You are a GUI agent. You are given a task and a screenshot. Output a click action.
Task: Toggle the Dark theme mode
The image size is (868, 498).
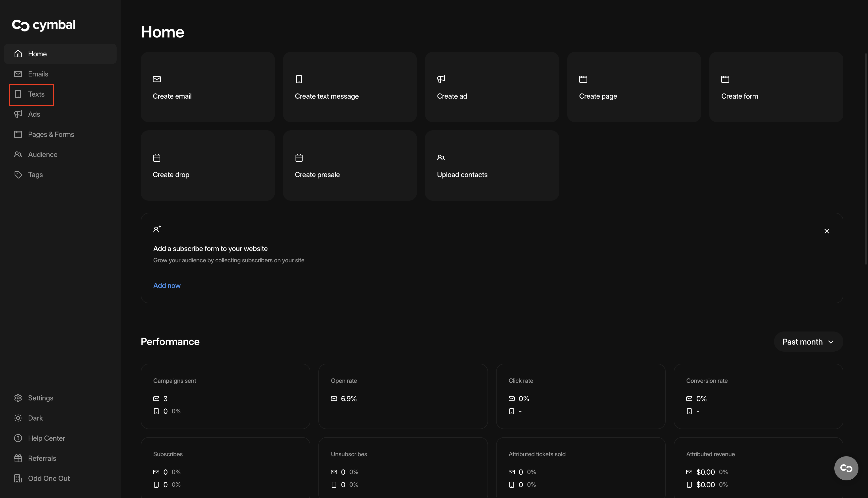pyautogui.click(x=35, y=418)
